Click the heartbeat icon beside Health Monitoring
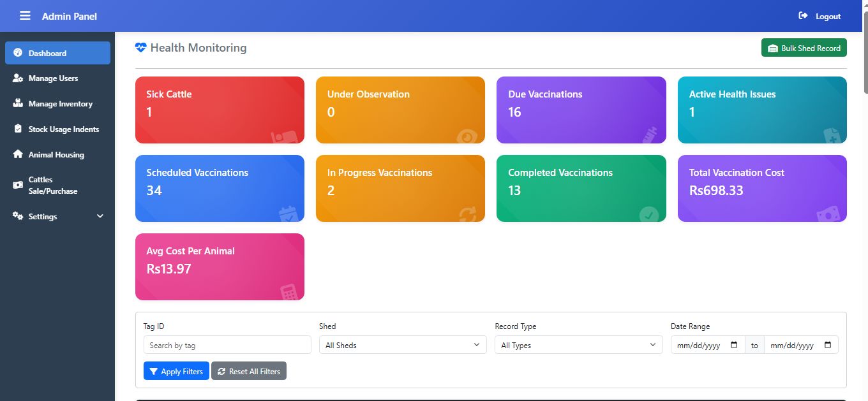868x401 pixels. [x=141, y=48]
